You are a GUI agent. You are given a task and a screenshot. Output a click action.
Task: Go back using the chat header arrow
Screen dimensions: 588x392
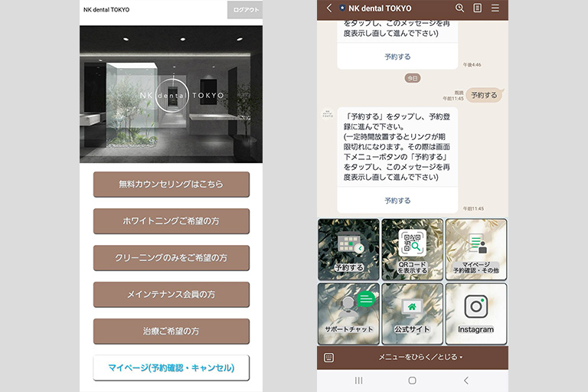pos(329,8)
